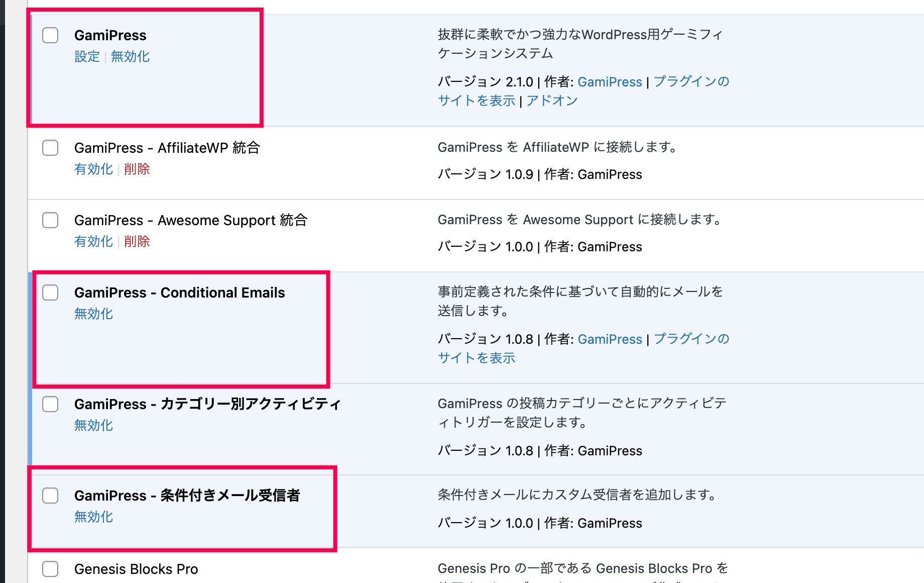The image size is (924, 583).
Task: Tick the Awesome Support 統合 plugin checkbox
Action: pyautogui.click(x=50, y=220)
